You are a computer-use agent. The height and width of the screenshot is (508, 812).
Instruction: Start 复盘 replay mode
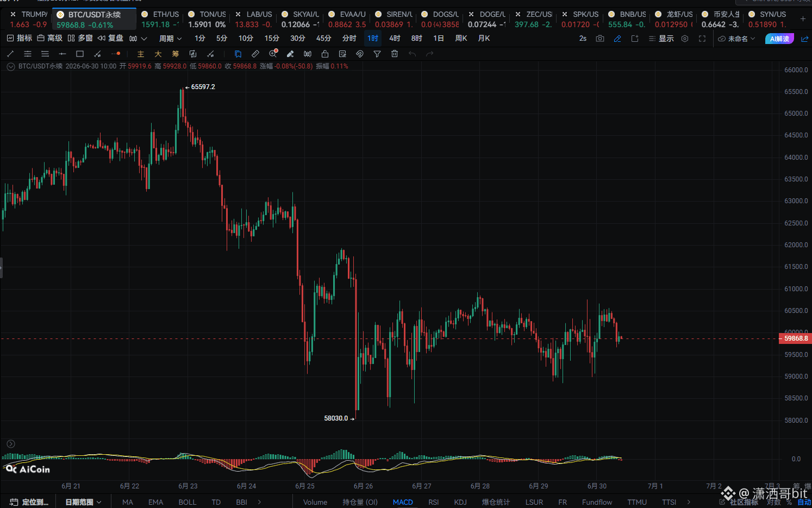pos(111,38)
